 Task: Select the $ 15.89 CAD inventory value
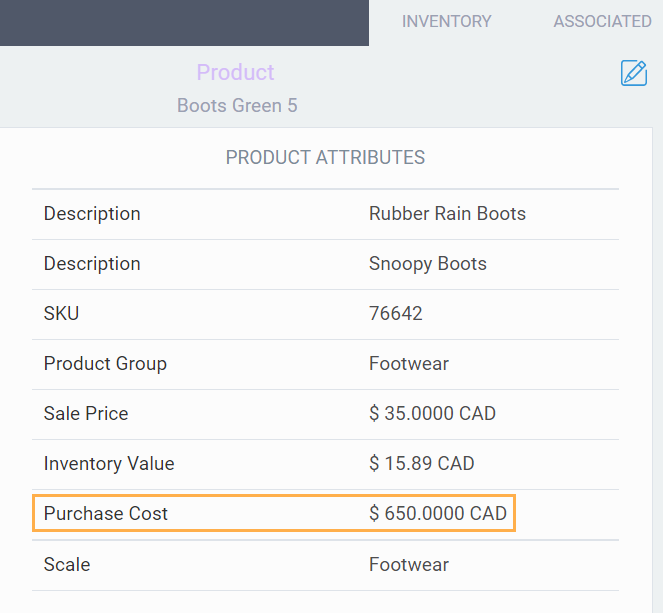click(421, 463)
